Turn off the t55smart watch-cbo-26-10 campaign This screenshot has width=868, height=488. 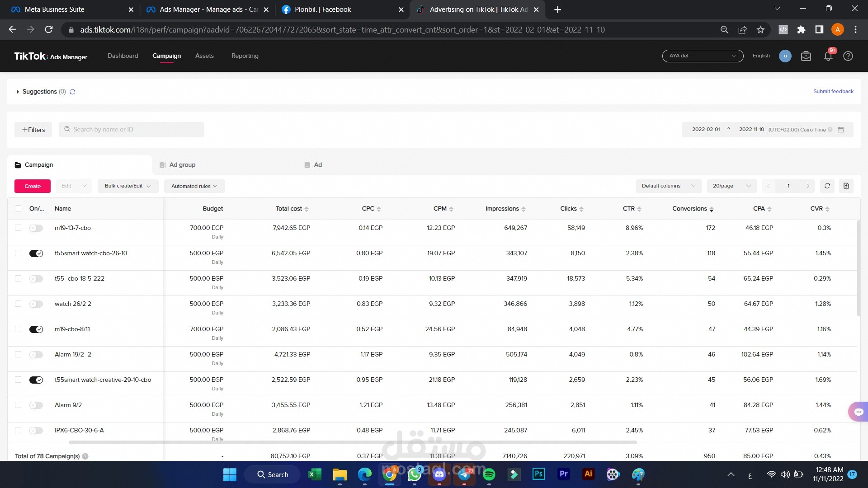click(x=36, y=253)
